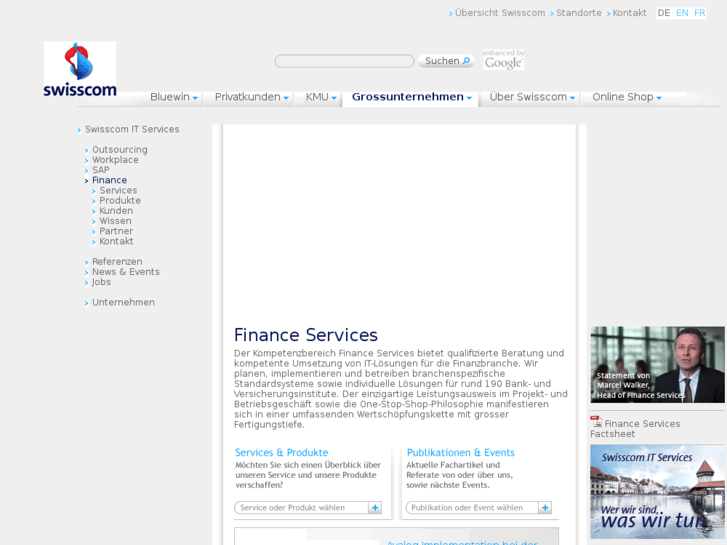The image size is (727, 545).
Task: Open the Online Shop dropdown
Action: [x=627, y=97]
